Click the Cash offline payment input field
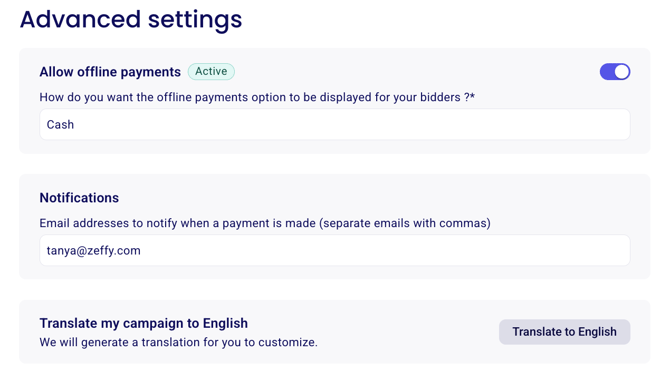Image resolution: width=670 pixels, height=391 pixels. coord(335,124)
